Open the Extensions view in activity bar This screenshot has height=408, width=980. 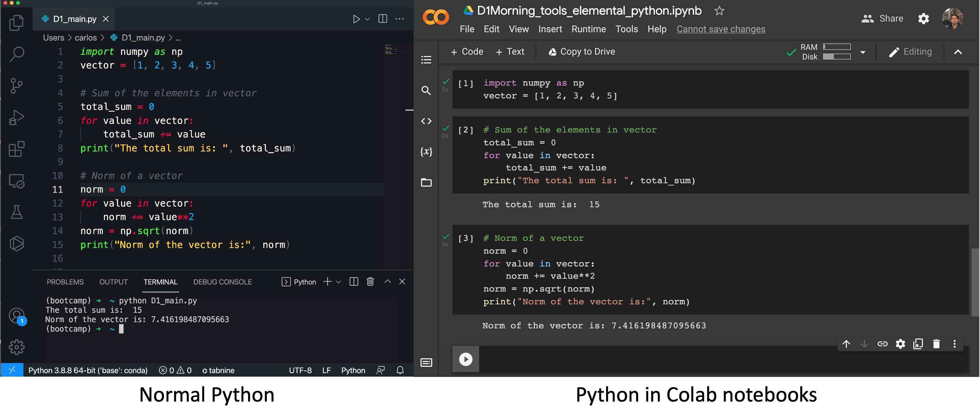[16, 149]
